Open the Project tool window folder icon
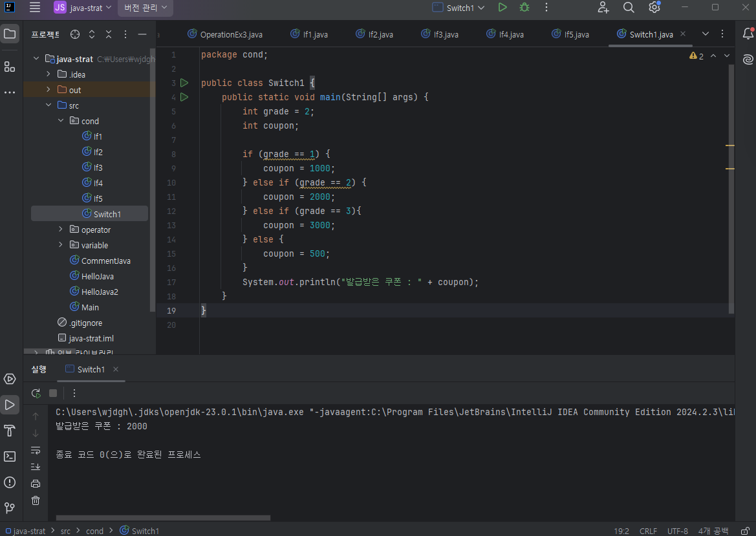The image size is (756, 536). [10, 34]
